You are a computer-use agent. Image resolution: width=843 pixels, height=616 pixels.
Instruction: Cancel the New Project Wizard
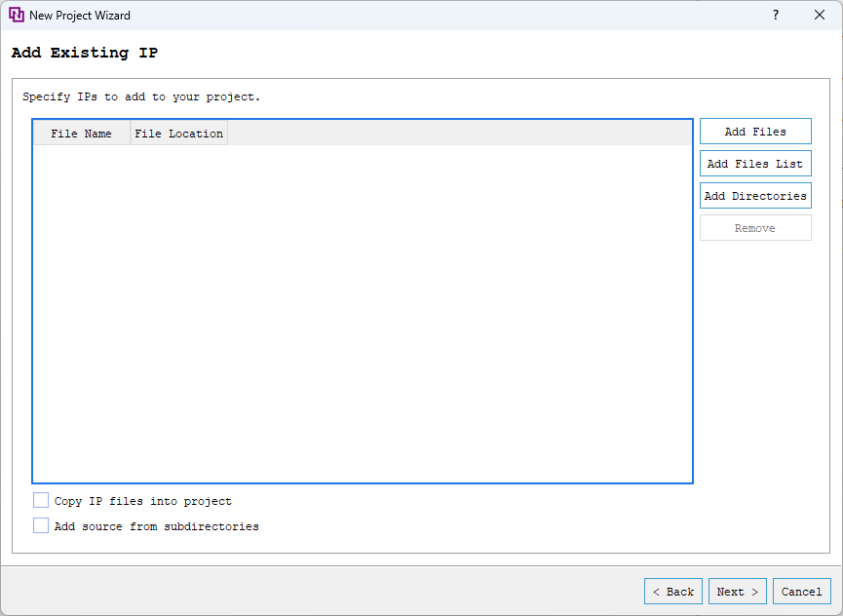(801, 591)
